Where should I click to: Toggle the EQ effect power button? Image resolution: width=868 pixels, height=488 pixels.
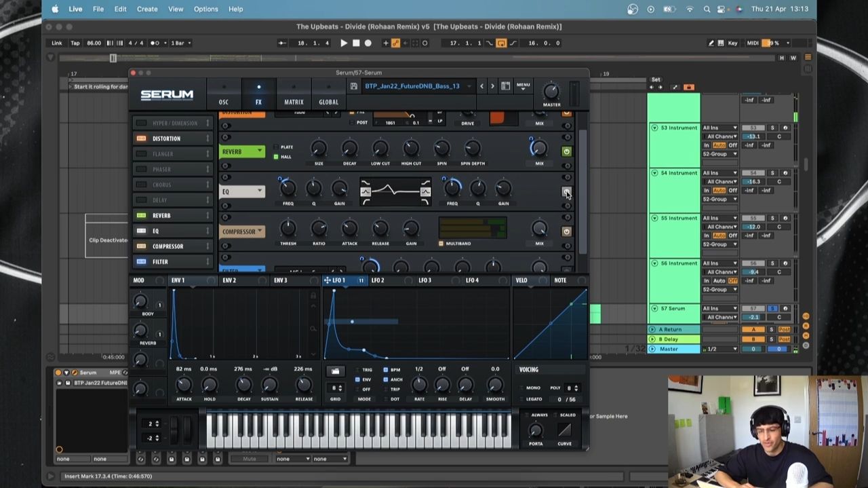tap(566, 191)
